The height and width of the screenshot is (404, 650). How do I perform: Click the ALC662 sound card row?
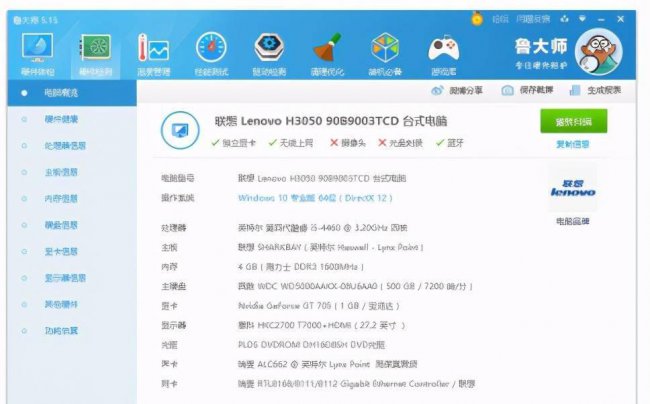click(x=327, y=364)
